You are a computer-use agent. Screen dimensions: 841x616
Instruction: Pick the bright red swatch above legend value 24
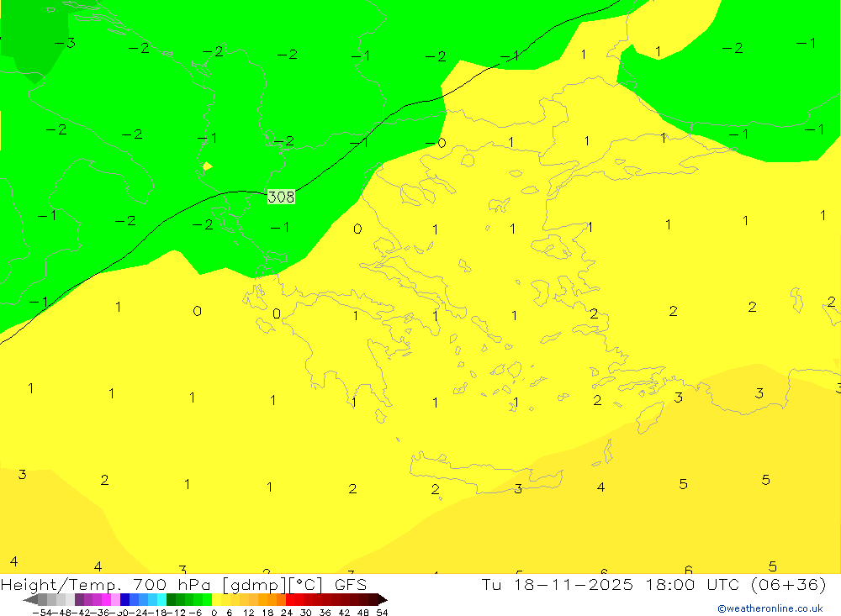click(x=290, y=600)
